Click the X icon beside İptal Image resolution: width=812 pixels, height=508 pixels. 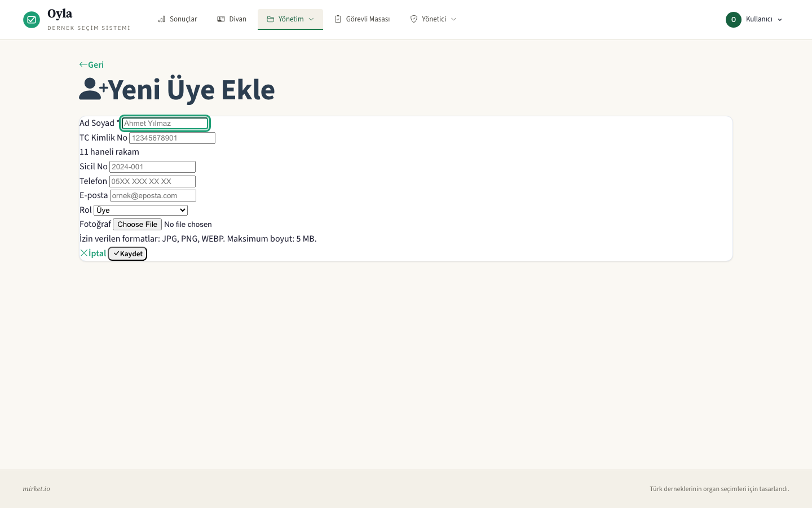[84, 253]
